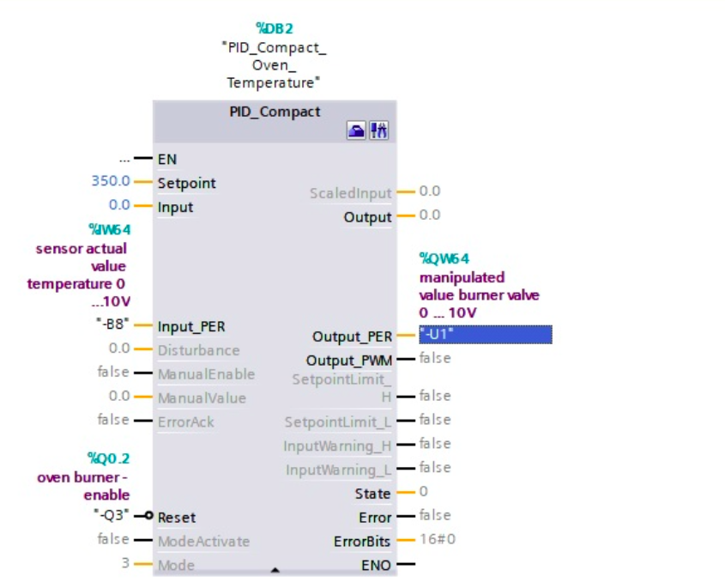The width and height of the screenshot is (725, 588).
Task: Click the ManualEnable false value
Action: point(113,373)
